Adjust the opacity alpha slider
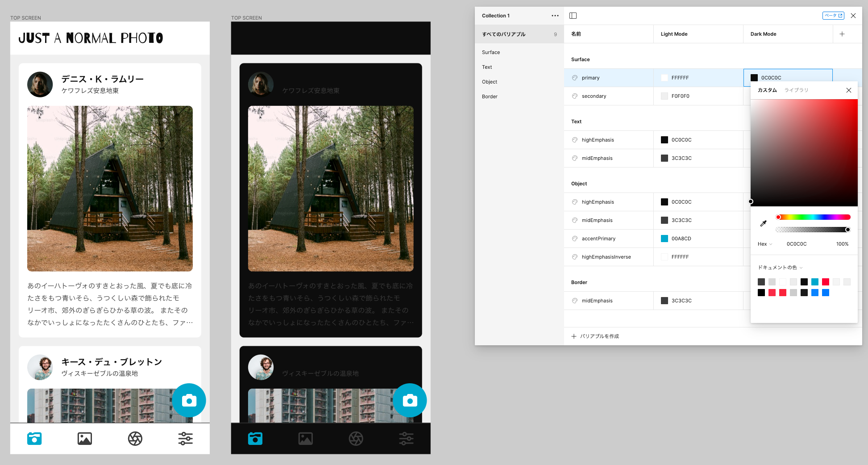Image resolution: width=868 pixels, height=465 pixels. click(813, 230)
